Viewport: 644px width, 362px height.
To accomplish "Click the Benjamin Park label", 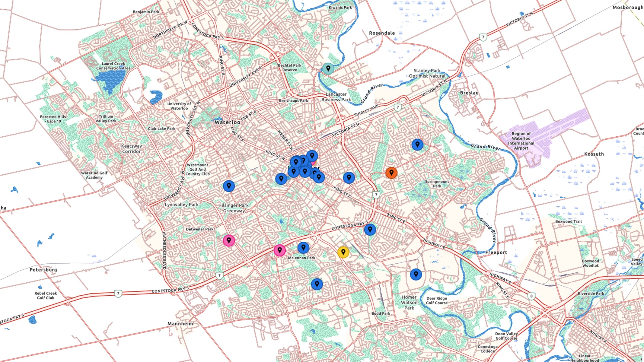I will [x=146, y=12].
